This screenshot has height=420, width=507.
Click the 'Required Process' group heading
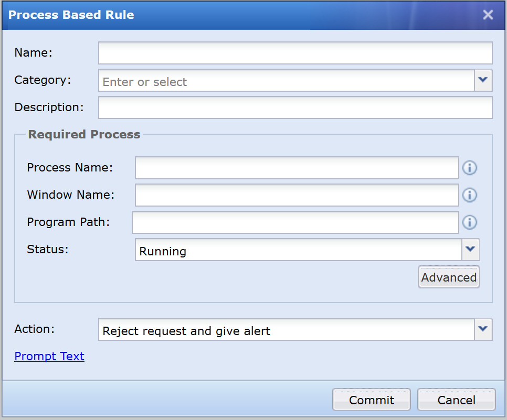[84, 134]
